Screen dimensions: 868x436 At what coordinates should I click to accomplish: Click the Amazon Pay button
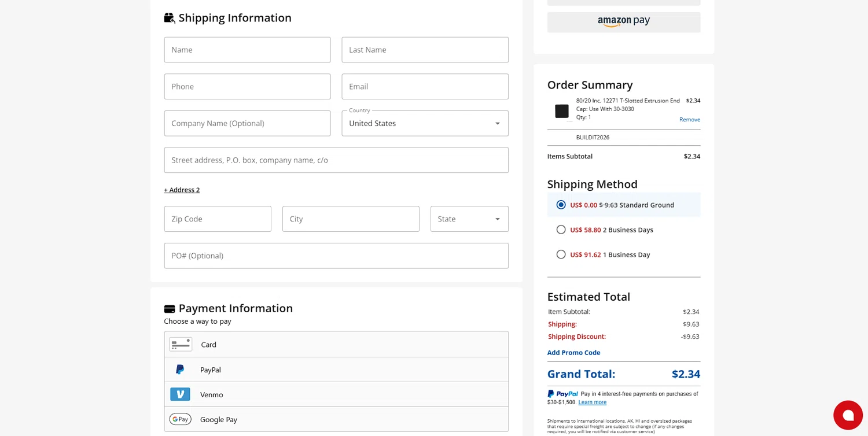pyautogui.click(x=624, y=22)
